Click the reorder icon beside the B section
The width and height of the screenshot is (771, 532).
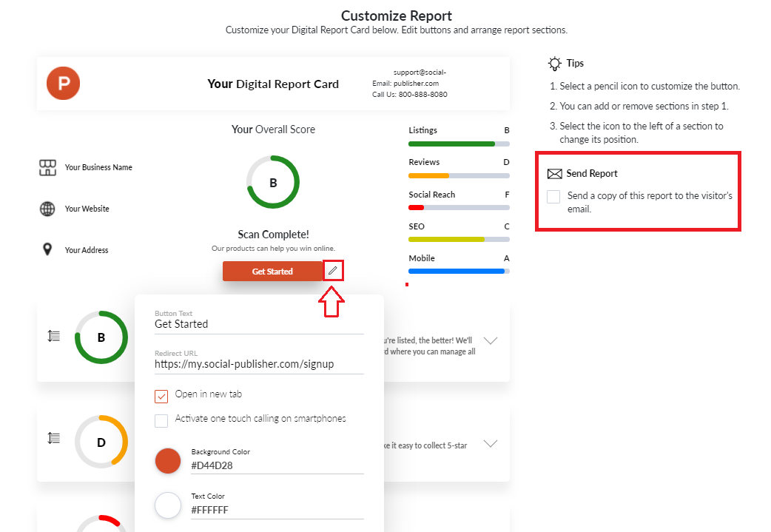[53, 336]
